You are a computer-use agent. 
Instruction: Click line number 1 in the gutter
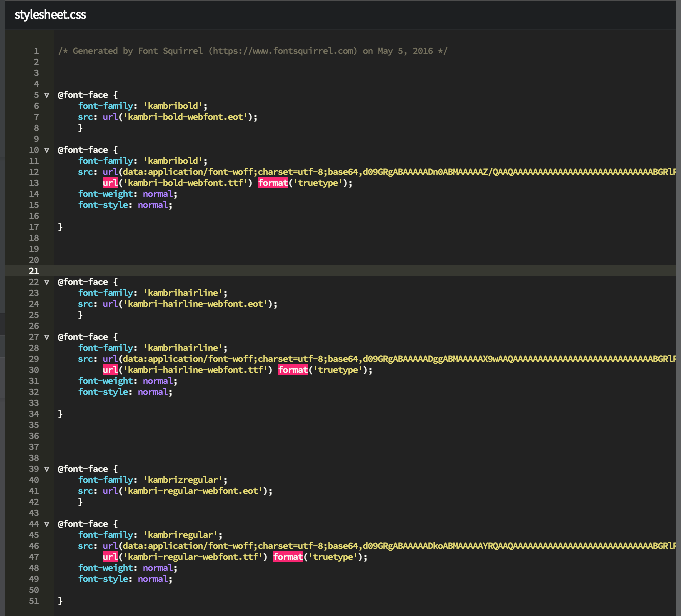click(36, 50)
